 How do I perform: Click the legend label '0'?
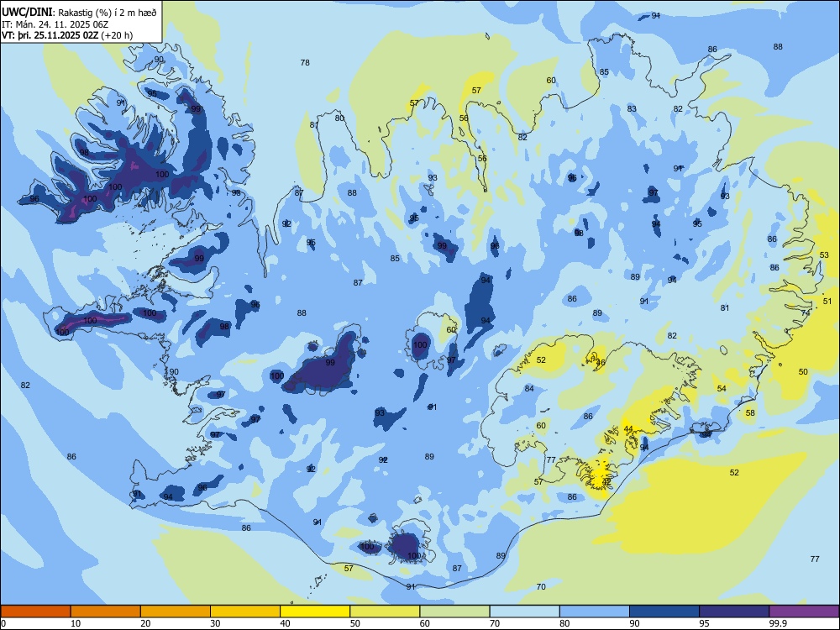(x=3, y=623)
